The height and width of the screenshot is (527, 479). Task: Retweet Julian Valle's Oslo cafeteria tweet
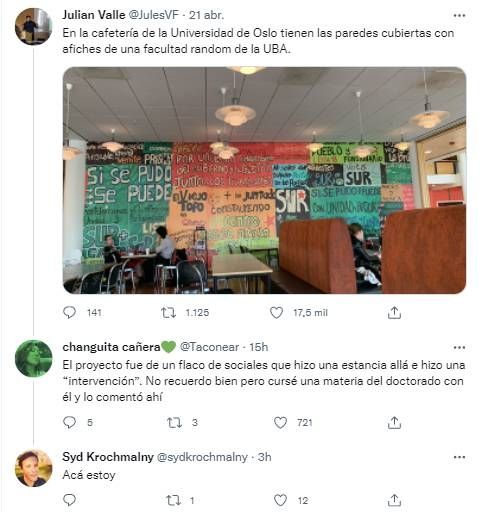click(168, 313)
